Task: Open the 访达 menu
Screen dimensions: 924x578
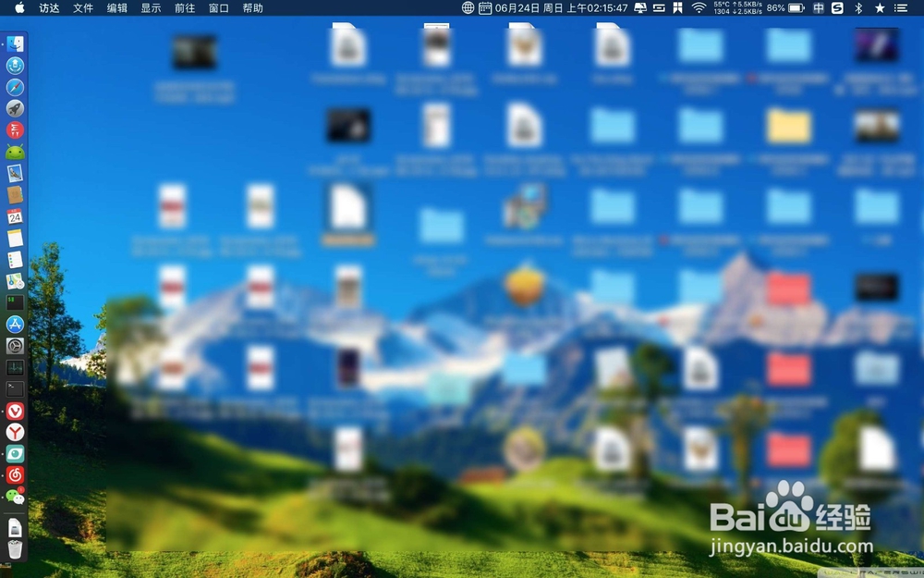Action: (x=49, y=7)
